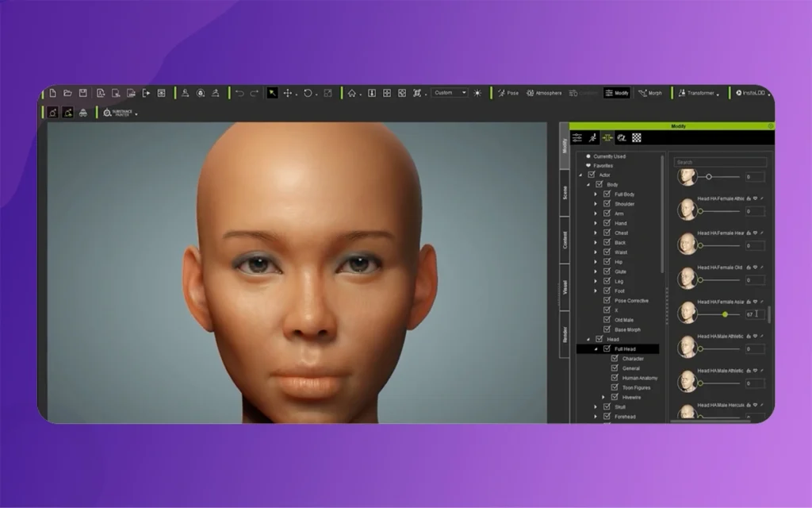Click the Redo arrow
Screen dimensions: 812x508
255,93
